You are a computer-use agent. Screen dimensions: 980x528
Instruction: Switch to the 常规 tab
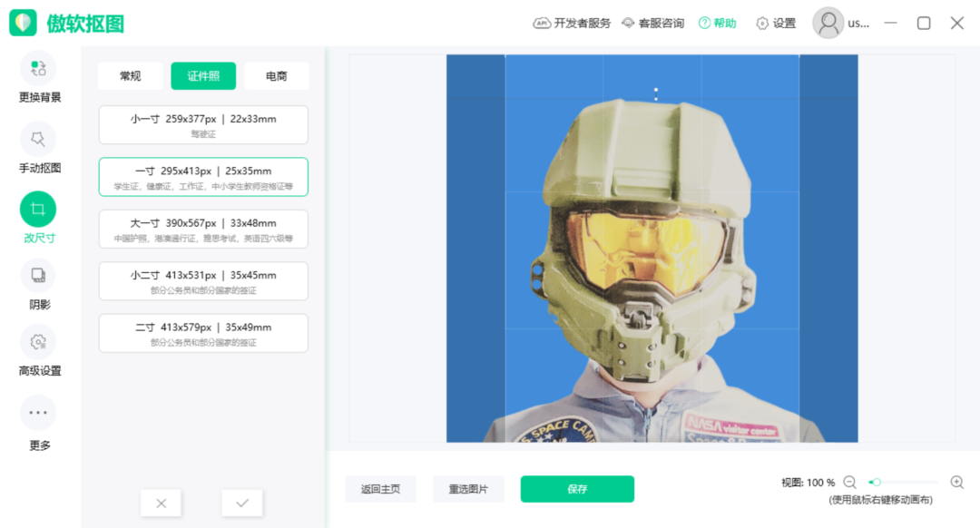tap(130, 75)
